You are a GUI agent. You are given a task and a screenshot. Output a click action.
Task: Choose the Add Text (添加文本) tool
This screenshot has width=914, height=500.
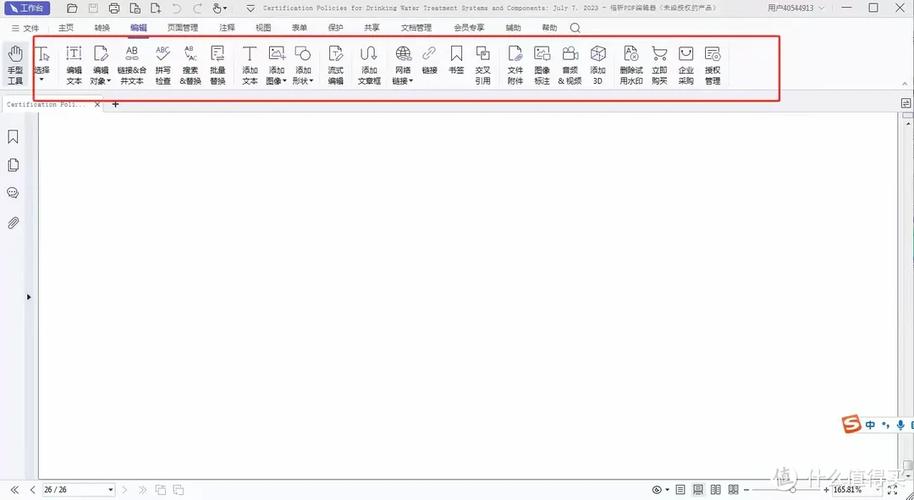coord(249,65)
